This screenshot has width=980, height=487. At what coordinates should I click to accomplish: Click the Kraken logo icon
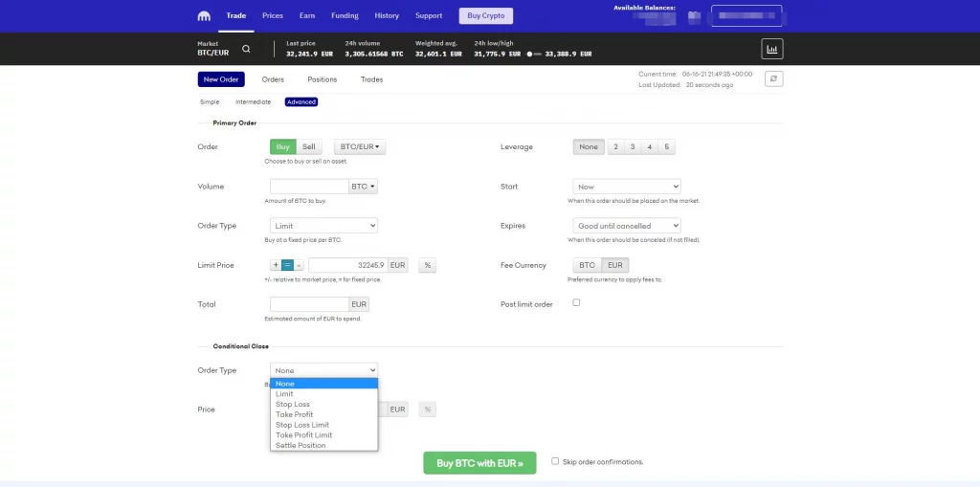pyautogui.click(x=204, y=16)
